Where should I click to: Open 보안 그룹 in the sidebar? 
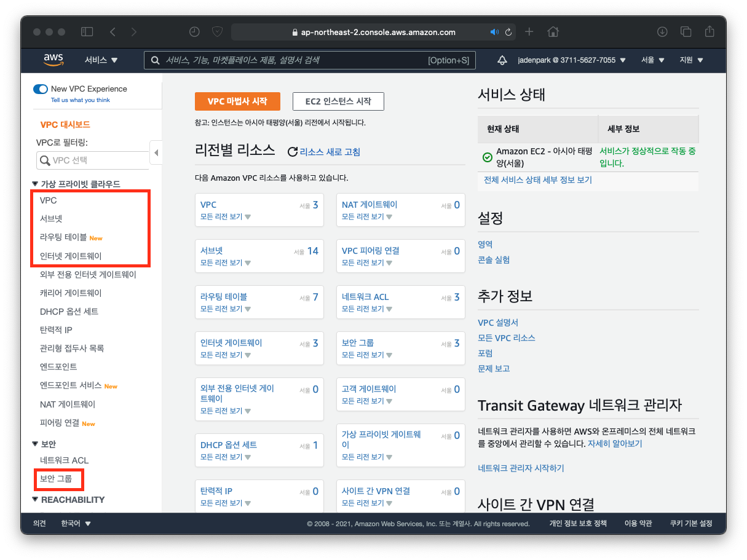point(56,478)
